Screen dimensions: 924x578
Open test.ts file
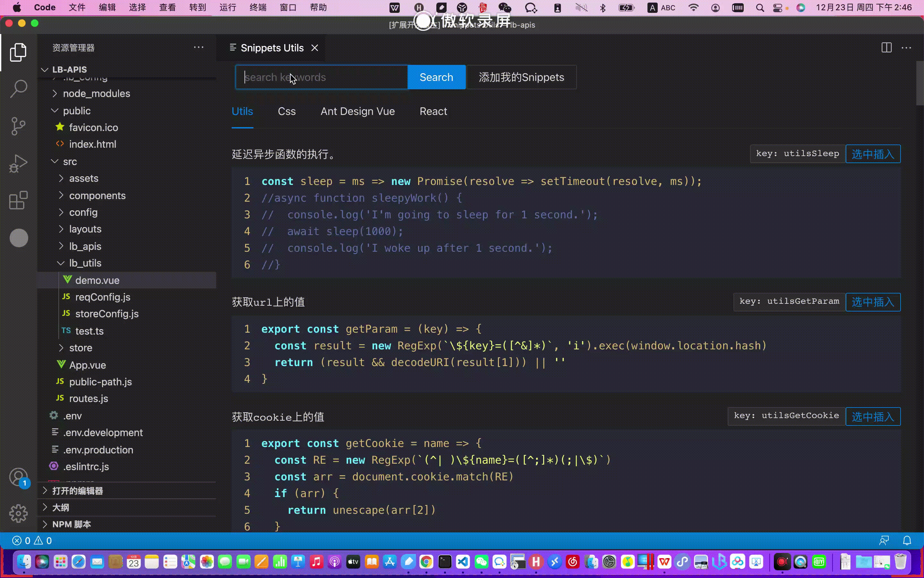tap(127, 331)
